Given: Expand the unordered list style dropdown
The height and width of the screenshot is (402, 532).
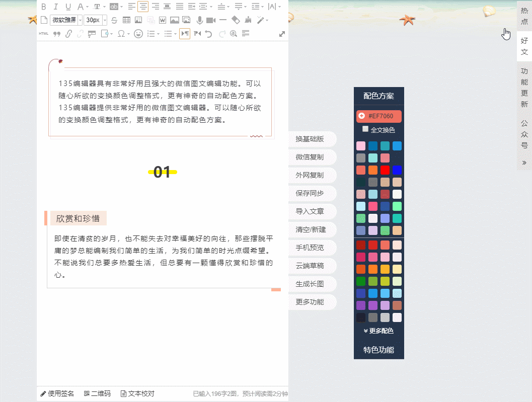Looking at the screenshot, I should pyautogui.click(x=175, y=34).
